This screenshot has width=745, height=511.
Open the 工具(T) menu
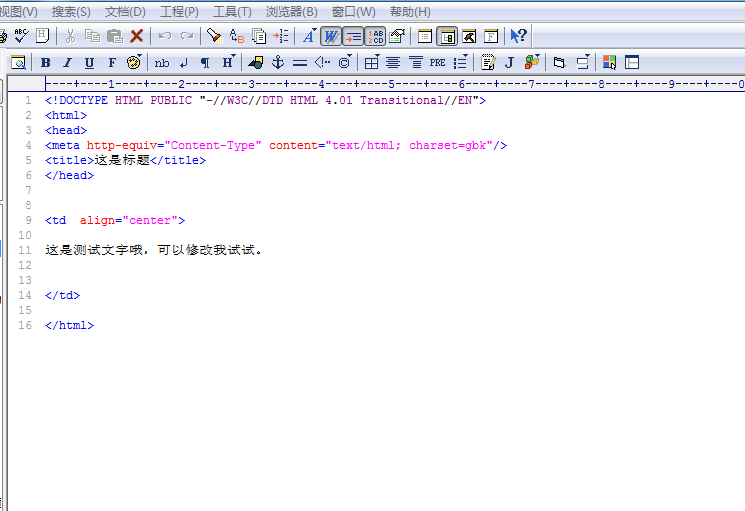tap(232, 12)
